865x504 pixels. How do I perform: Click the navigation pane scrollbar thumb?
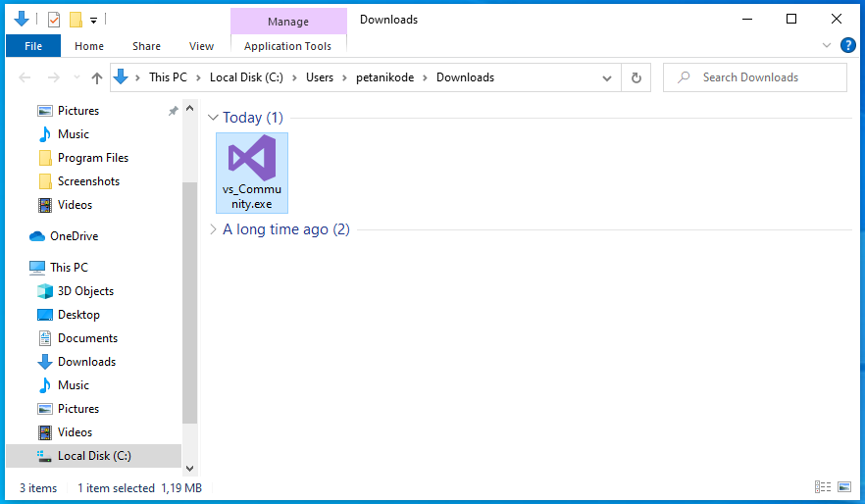coord(190,303)
